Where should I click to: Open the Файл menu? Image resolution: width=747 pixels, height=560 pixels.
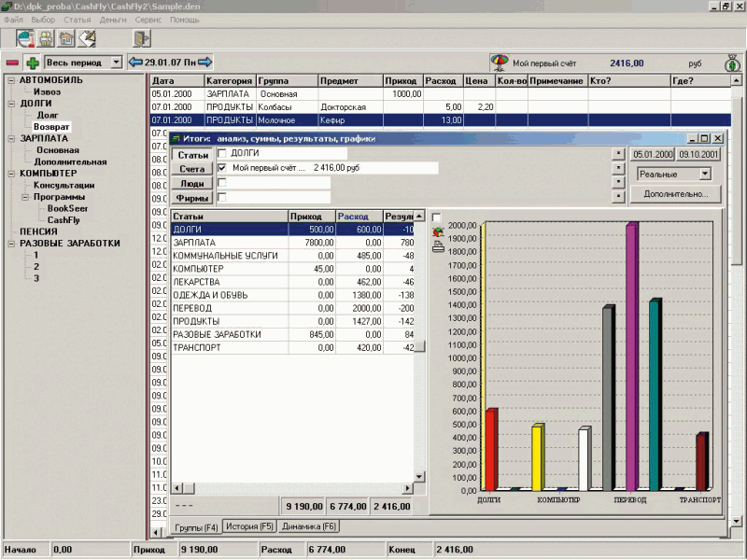pos(13,20)
